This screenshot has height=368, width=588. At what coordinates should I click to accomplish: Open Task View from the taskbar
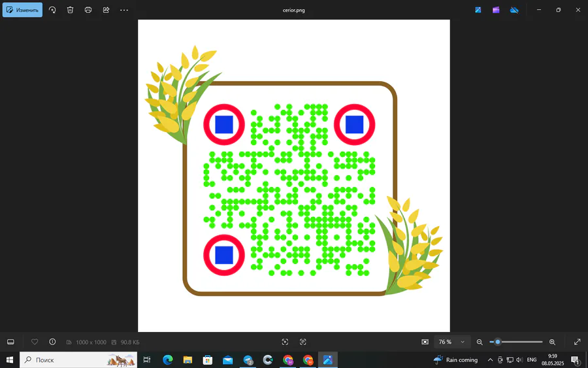pos(147,360)
